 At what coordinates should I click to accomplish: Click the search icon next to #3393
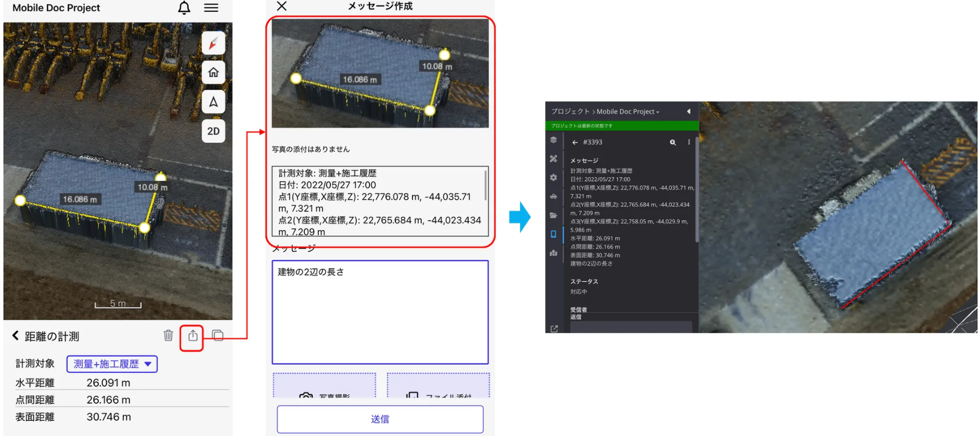pos(673,143)
